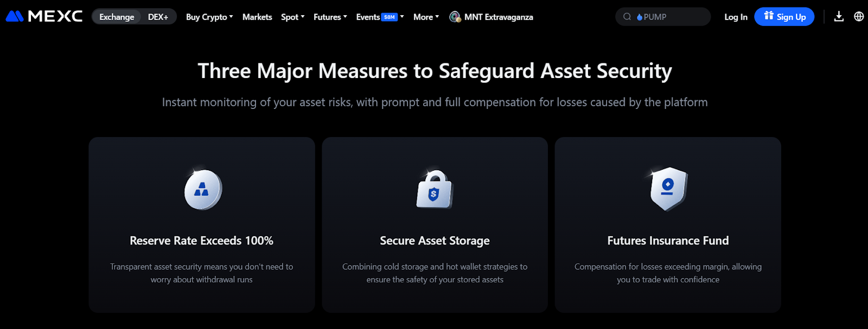Image resolution: width=868 pixels, height=329 pixels.
Task: Switch to DEX+ mode
Action: click(158, 17)
